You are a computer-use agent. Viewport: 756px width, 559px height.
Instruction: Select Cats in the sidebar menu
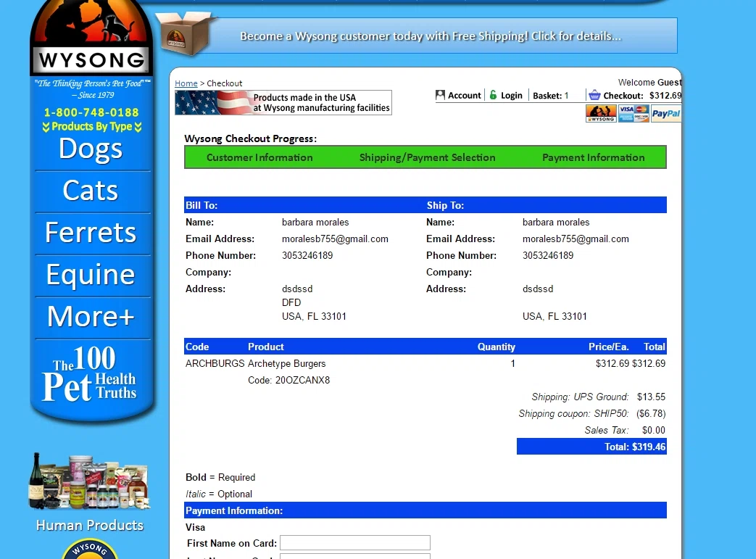(x=91, y=191)
